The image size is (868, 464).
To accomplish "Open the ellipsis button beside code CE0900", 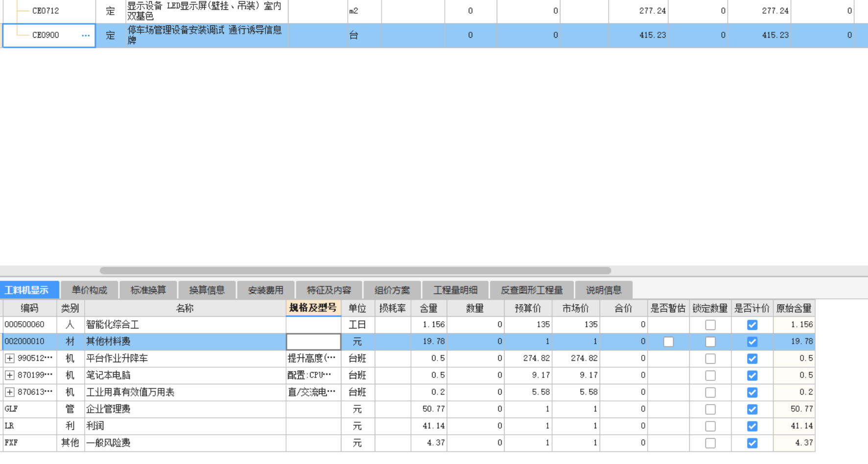I will 86,35.
